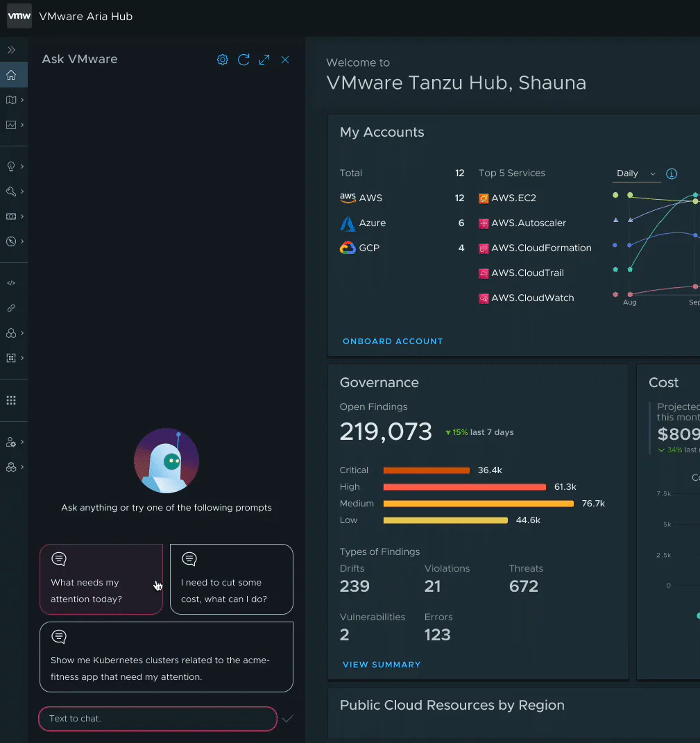
Task: Open the code brackets icon in sidebar
Action: pos(11,283)
